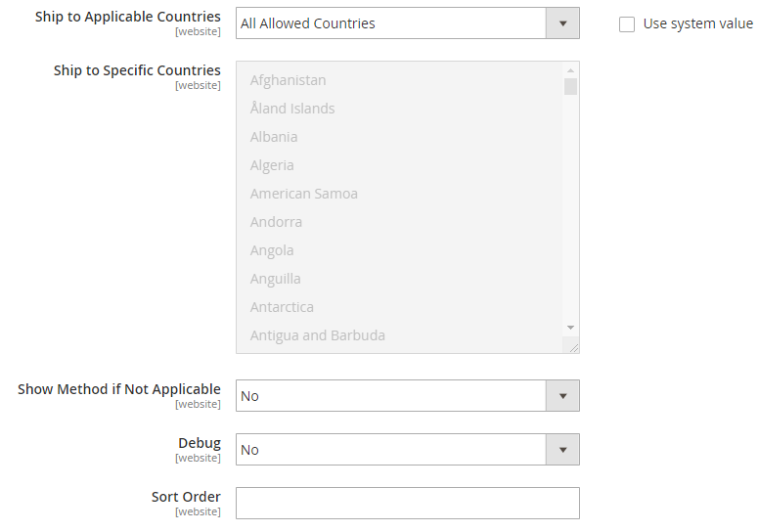759x532 pixels.
Task: Pick Algeria in Ship to Specific Countries
Action: coord(272,165)
